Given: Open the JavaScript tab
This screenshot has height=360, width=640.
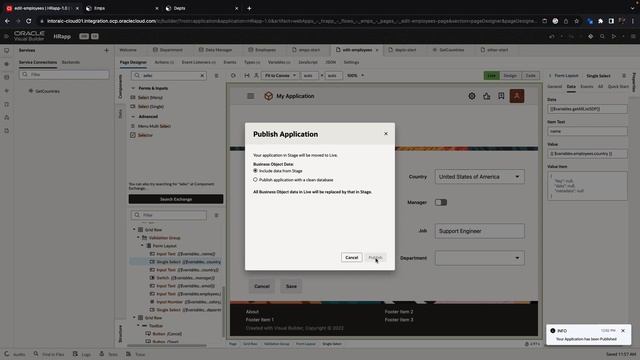Looking at the screenshot, I should pyautogui.click(x=308, y=62).
